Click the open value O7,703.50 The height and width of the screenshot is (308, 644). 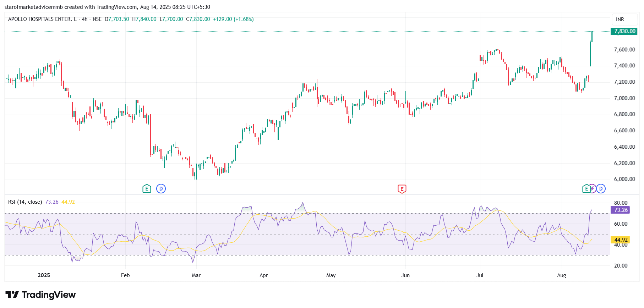117,19
